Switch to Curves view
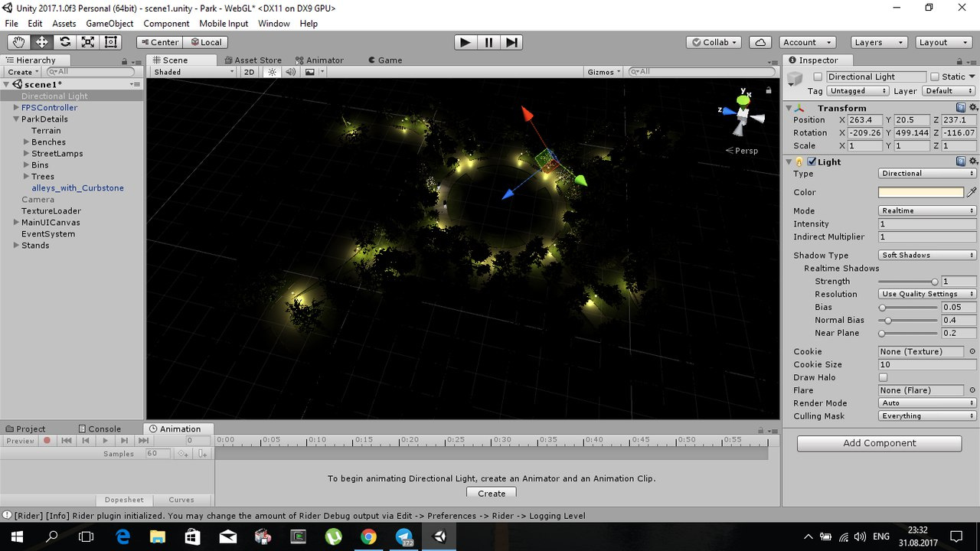The width and height of the screenshot is (980, 551). 181,500
